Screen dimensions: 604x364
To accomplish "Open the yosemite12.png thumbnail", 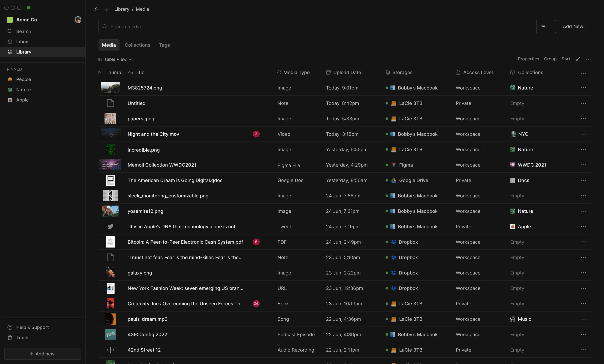I will (x=110, y=211).
